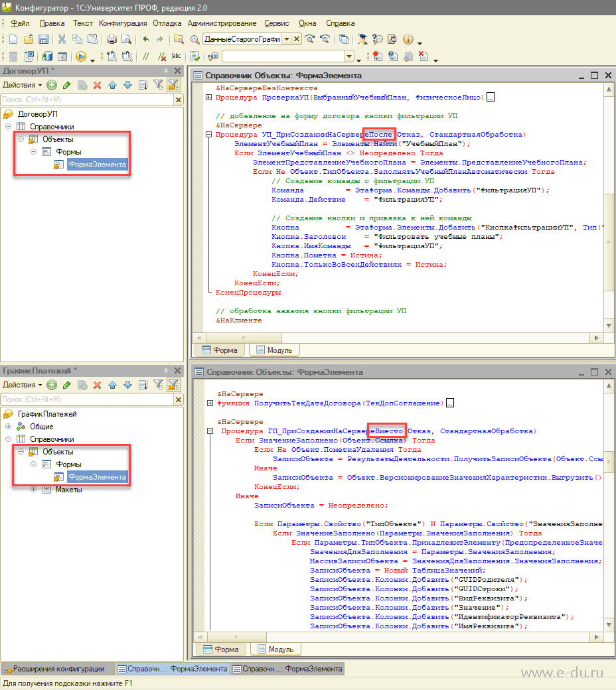Open the procedure list combo dropdown
Image resolution: width=616 pixels, height=690 pixels.
349,56
